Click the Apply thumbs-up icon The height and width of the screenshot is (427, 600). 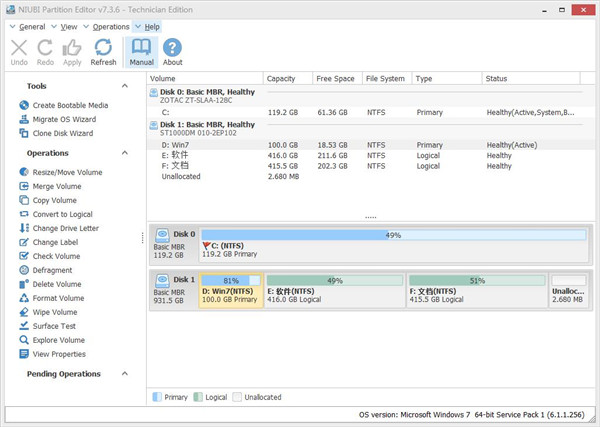(x=72, y=48)
